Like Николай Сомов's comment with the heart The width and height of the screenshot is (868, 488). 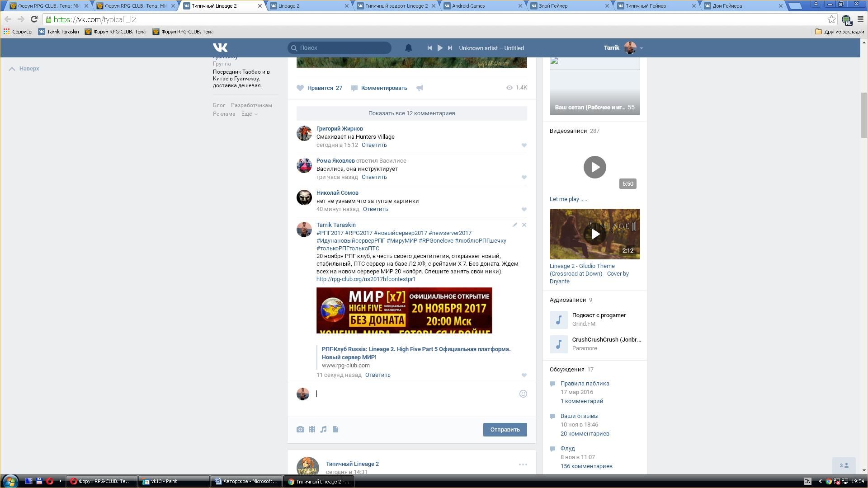(x=524, y=210)
